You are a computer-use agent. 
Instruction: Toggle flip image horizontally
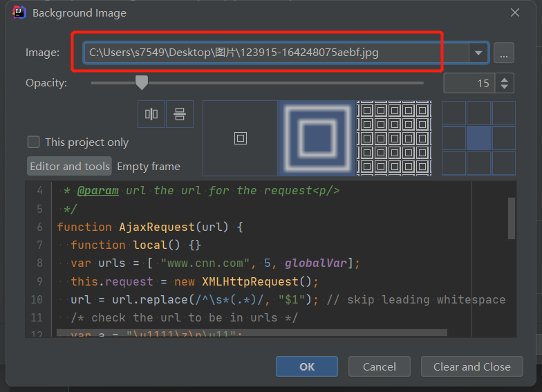point(151,113)
